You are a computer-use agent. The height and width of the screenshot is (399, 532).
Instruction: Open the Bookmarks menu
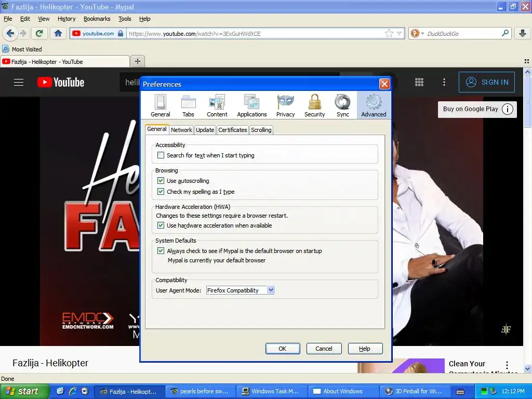tap(97, 19)
